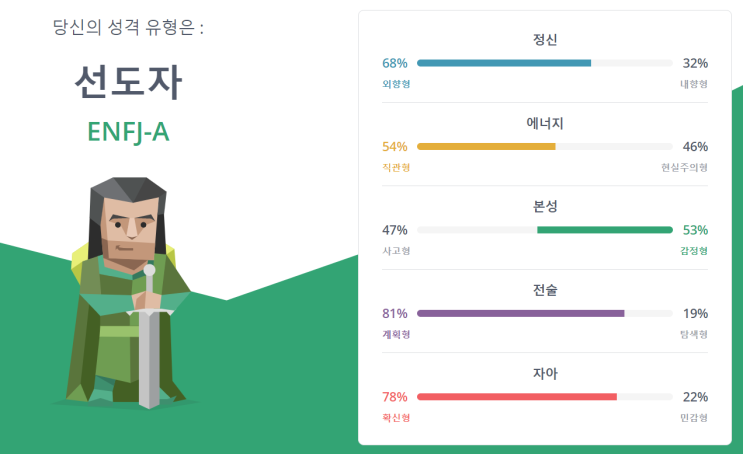Select the 확신형 label
The width and height of the screenshot is (743, 454).
click(x=396, y=418)
